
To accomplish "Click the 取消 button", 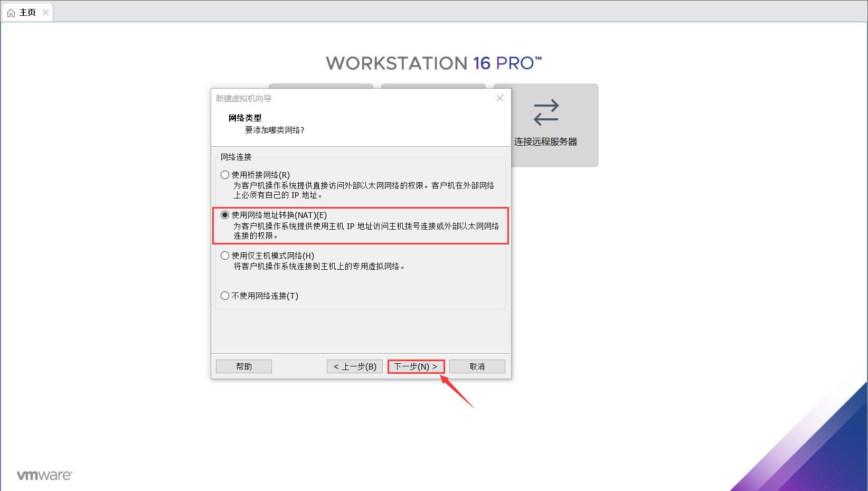I will point(477,366).
